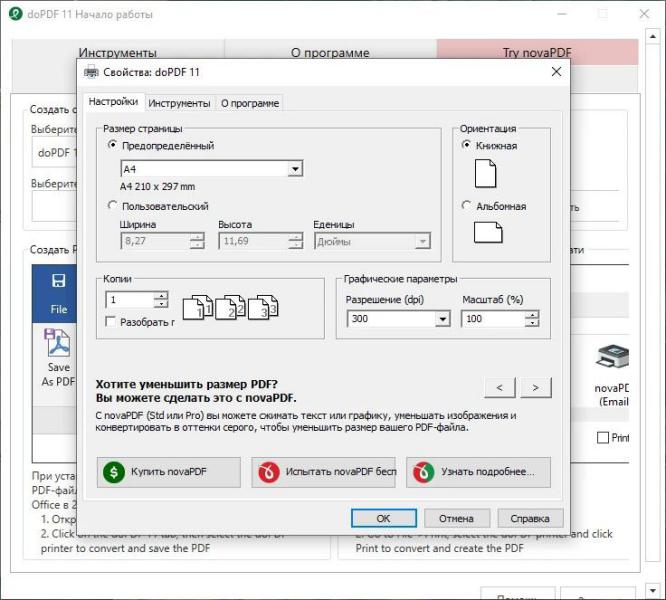Click the copies count stepper arrows
Image resolution: width=666 pixels, height=600 pixels.
click(161, 300)
